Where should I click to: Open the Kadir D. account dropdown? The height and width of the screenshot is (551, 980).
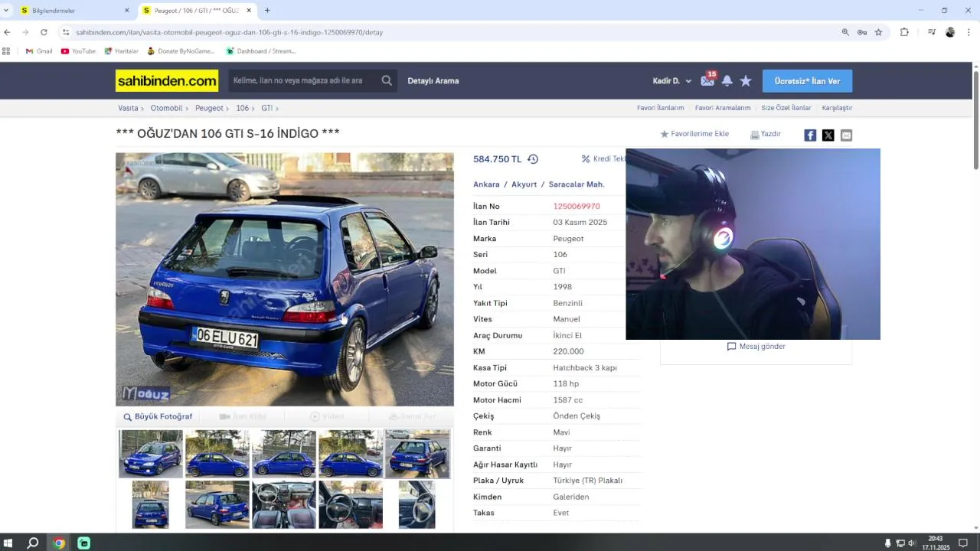672,80
